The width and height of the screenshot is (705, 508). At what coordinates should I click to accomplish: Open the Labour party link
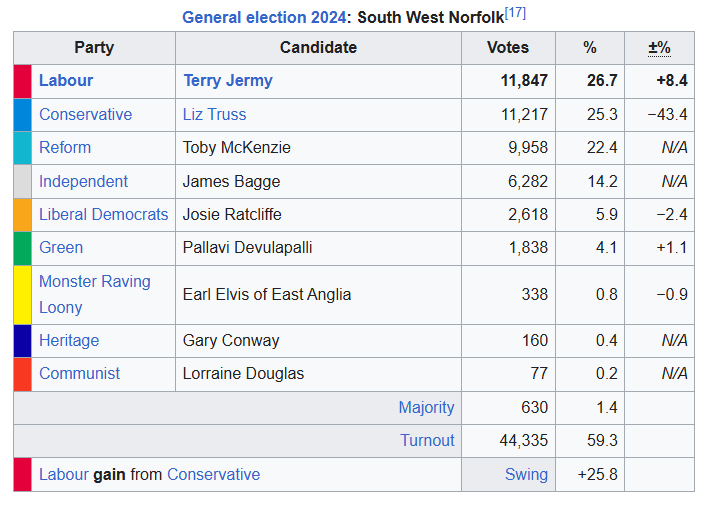pos(66,81)
